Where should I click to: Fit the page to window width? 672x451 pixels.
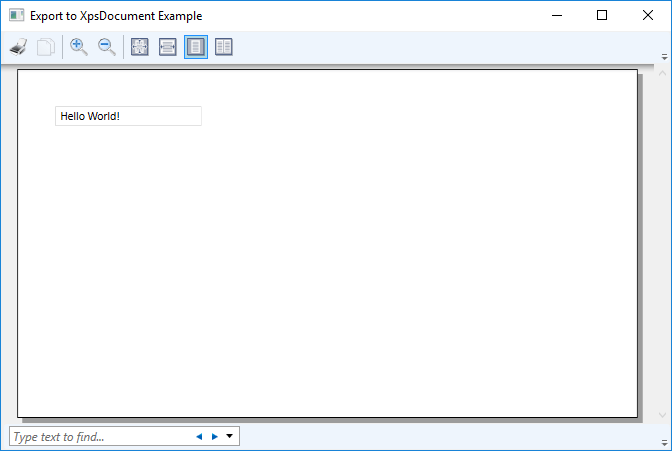[x=168, y=47]
